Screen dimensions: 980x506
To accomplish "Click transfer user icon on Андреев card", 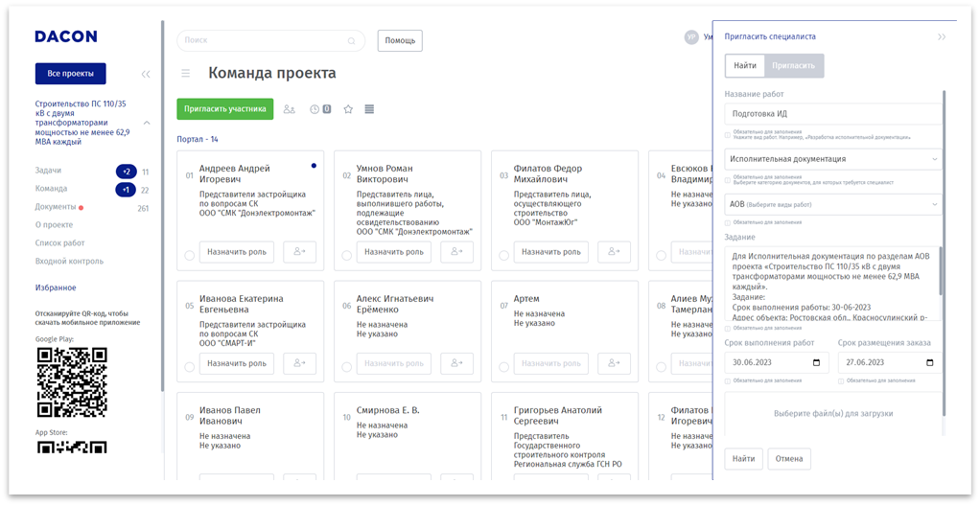I will point(299,252).
